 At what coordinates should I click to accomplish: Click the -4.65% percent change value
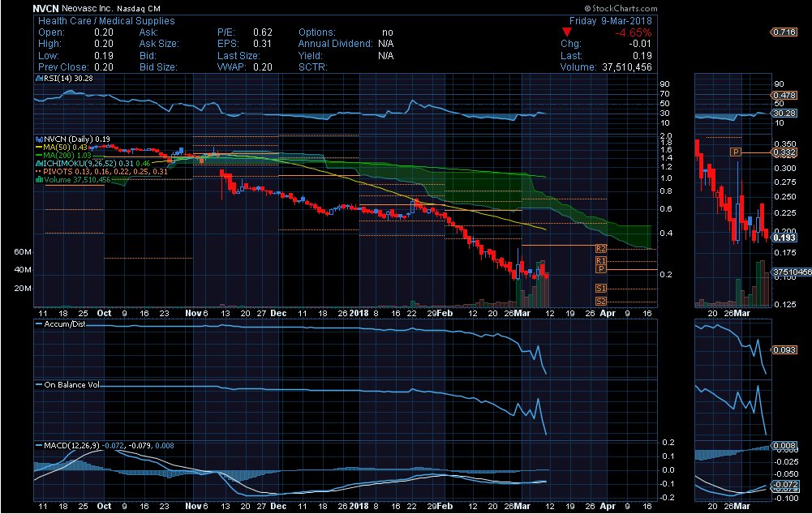click(634, 32)
